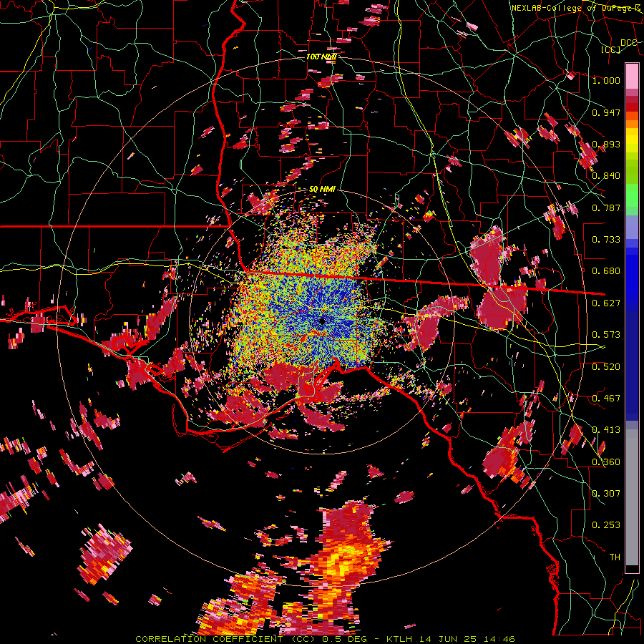The width and height of the screenshot is (644, 644).
Task: Select the 0.307 scale value
Action: click(606, 494)
